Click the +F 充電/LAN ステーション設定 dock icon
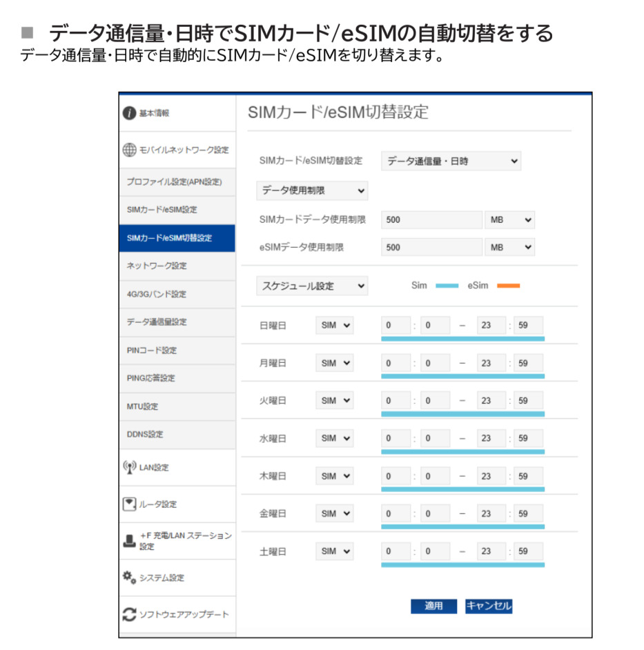 [129, 541]
